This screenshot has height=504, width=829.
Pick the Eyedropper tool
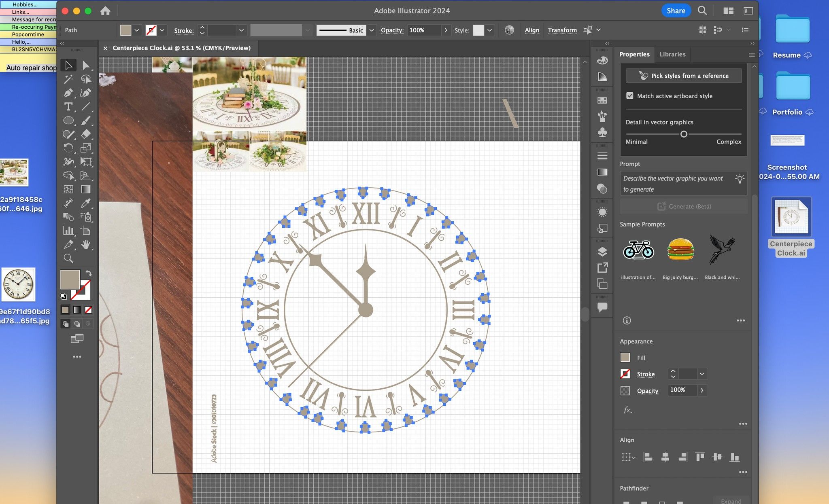tap(86, 203)
